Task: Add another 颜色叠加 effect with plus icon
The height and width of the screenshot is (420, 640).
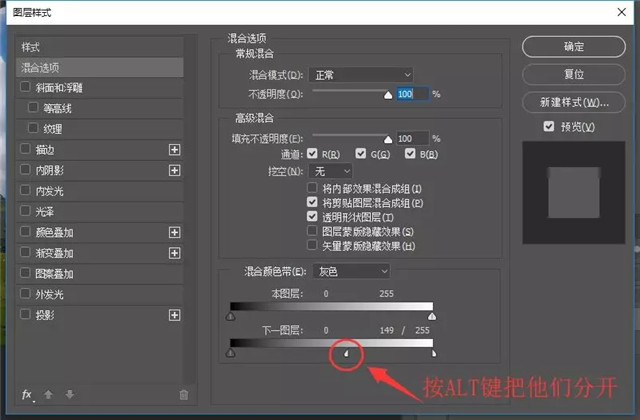Action: click(x=174, y=232)
